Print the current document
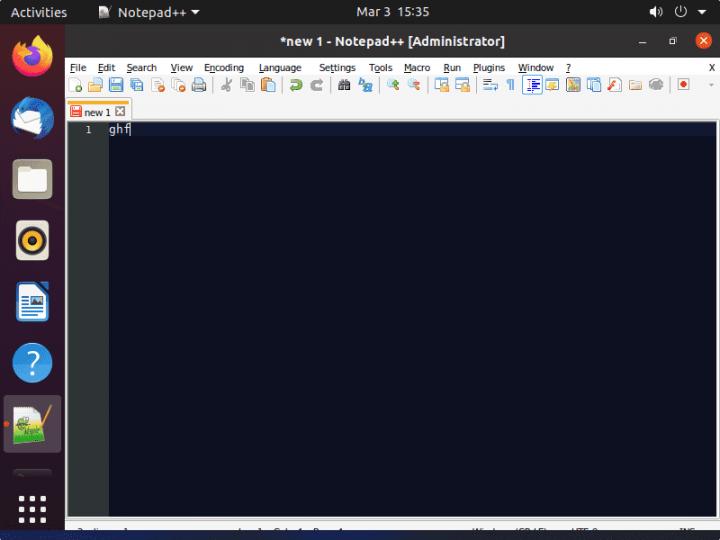The width and height of the screenshot is (720, 540). [x=199, y=85]
